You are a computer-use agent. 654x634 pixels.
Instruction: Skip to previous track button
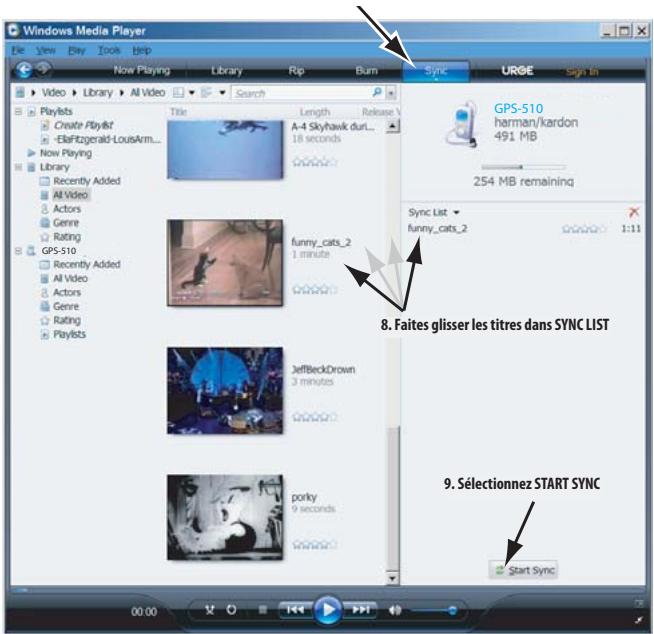click(295, 608)
